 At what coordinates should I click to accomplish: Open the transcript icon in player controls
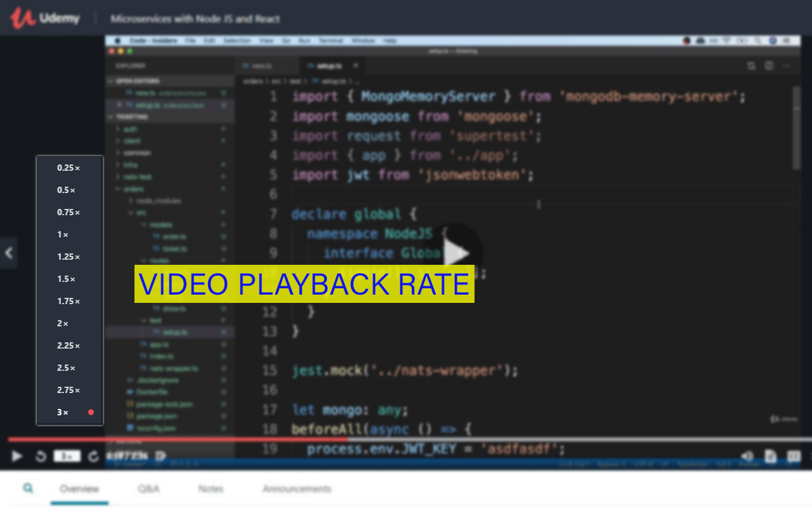coord(770,456)
